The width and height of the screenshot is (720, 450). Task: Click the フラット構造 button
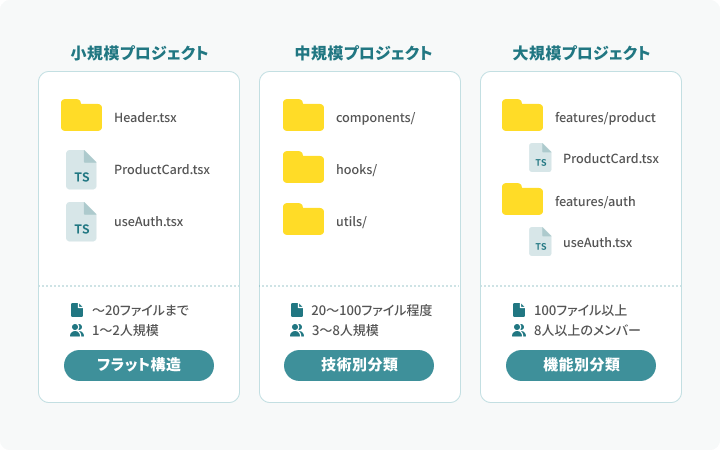coord(139,366)
